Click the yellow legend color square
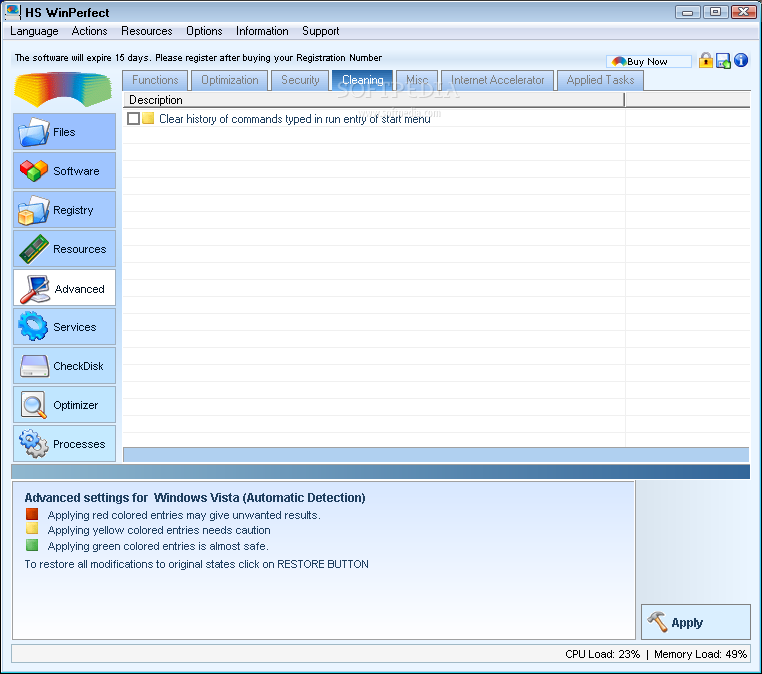This screenshot has width=762, height=674. [x=32, y=529]
